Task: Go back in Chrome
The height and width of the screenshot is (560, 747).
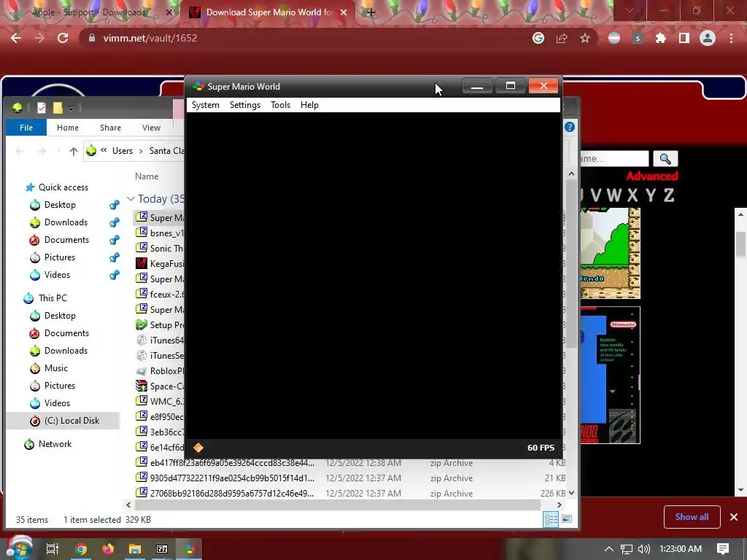Action: pyautogui.click(x=16, y=38)
